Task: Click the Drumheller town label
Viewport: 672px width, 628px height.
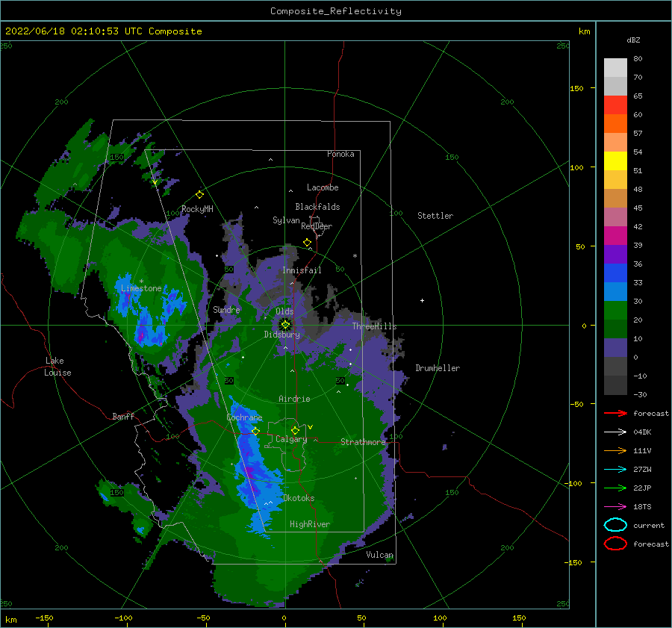Action: click(437, 368)
